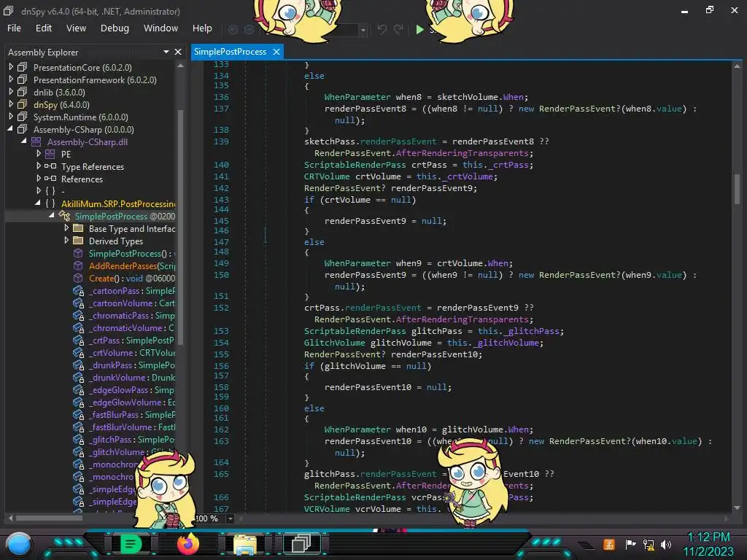Click the Assembly-CSharp.dll module icon
The height and width of the screenshot is (560, 747).
36,141
